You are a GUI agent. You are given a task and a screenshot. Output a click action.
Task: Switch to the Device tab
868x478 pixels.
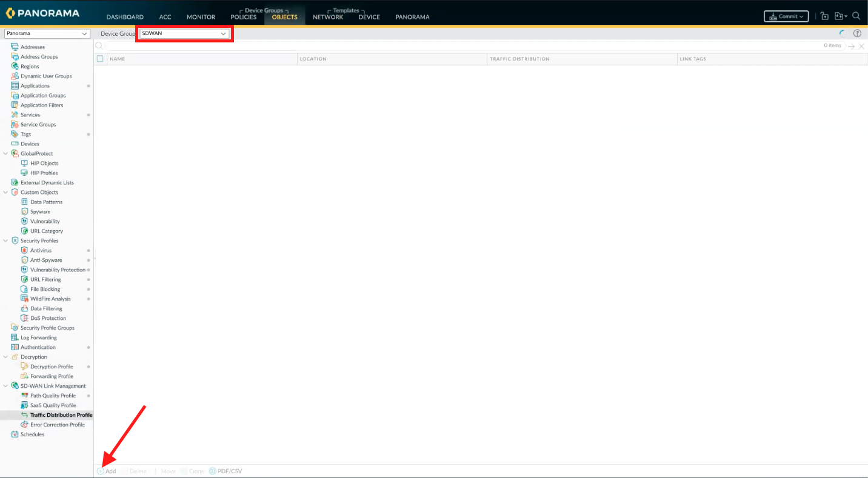click(369, 17)
